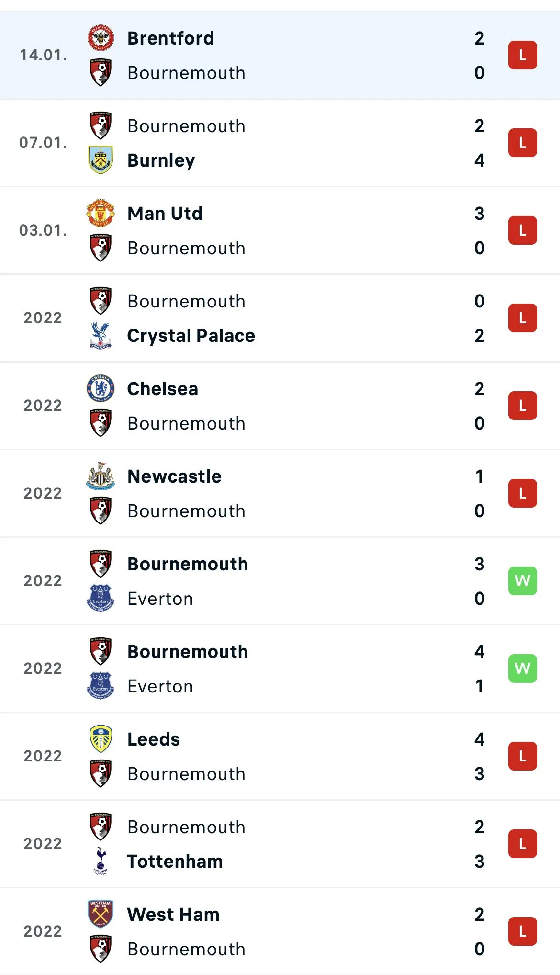The height and width of the screenshot is (975, 560).
Task: Click the Burnley club crest
Action: pyautogui.click(x=101, y=160)
